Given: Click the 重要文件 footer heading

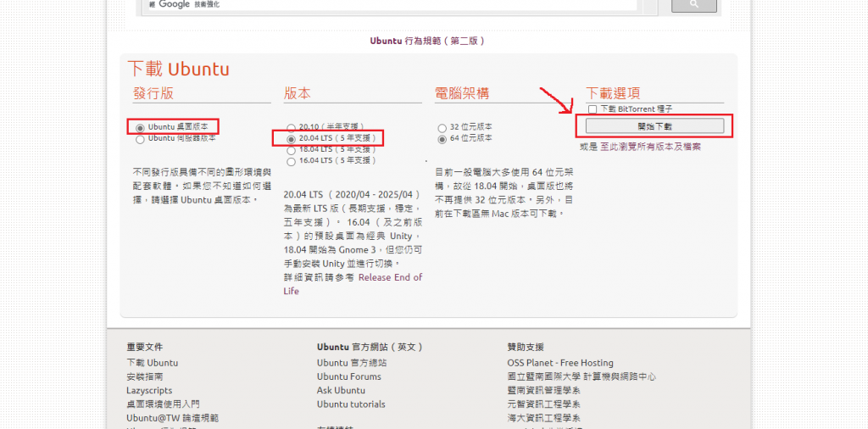Looking at the screenshot, I should (x=144, y=348).
